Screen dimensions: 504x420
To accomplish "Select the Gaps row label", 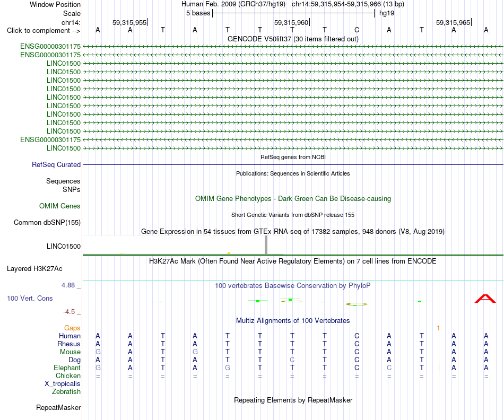I will click(72, 328).
